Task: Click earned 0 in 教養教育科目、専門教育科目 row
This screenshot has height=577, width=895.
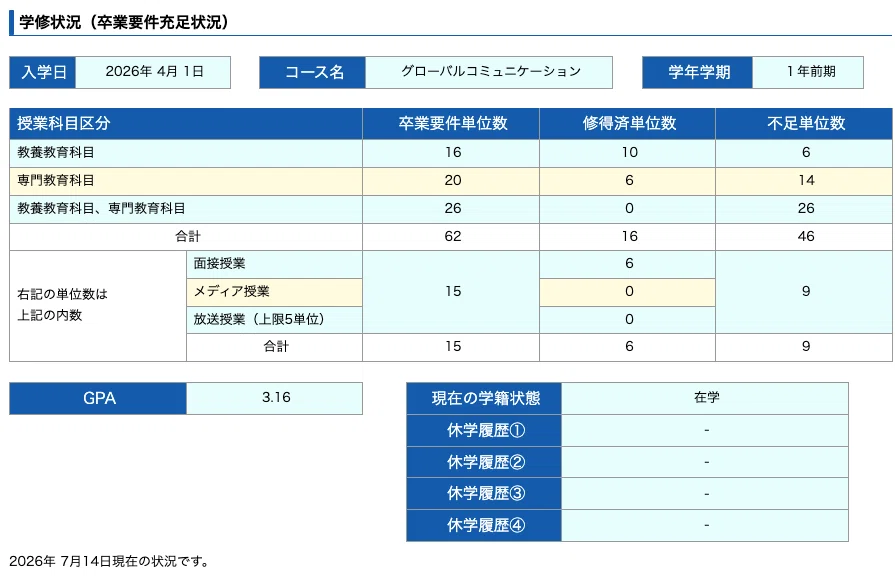Action: coord(627,209)
